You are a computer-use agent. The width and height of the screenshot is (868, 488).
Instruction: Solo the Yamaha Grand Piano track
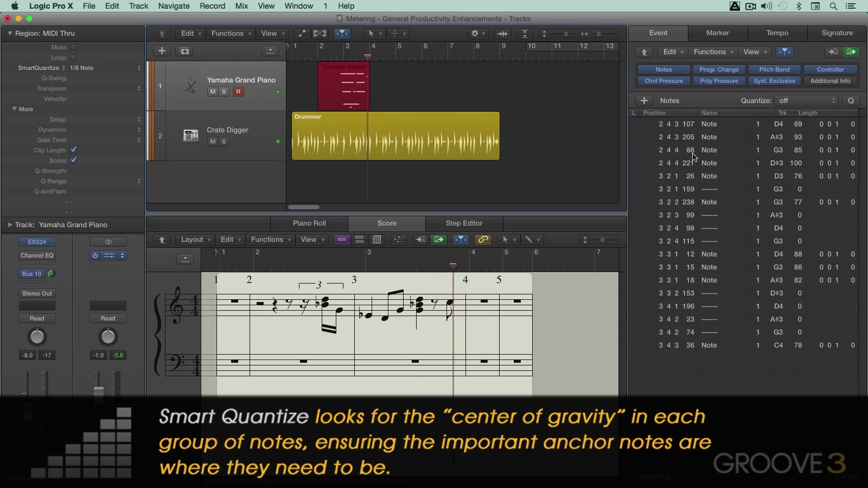point(224,92)
